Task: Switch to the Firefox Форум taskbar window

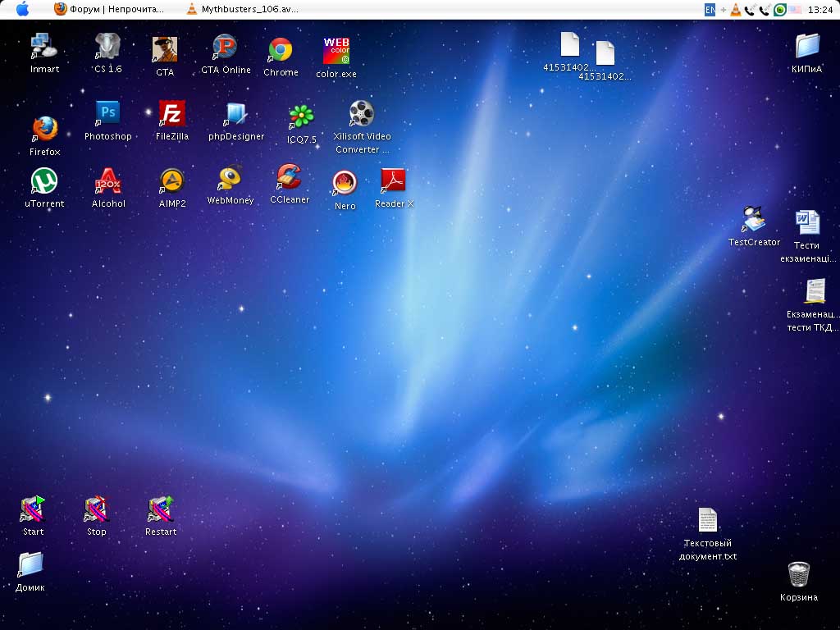Action: pyautogui.click(x=109, y=9)
